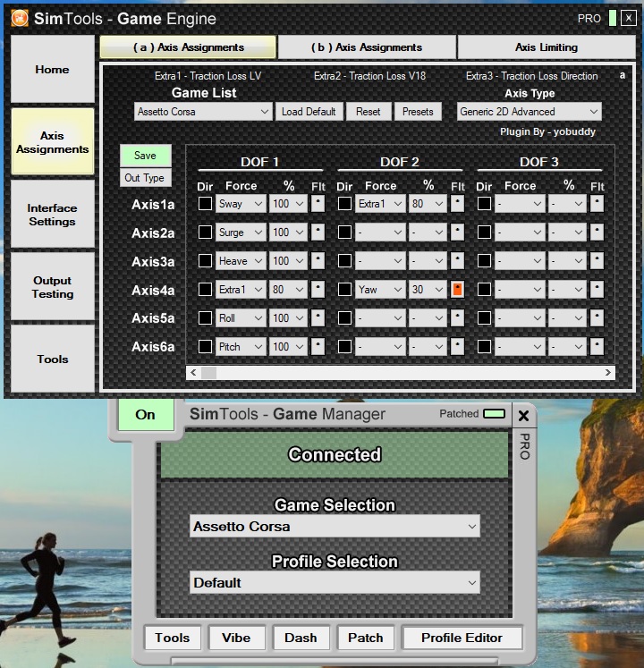The image size is (644, 668).
Task: Close the SimTools Game Manager window
Action: click(524, 415)
